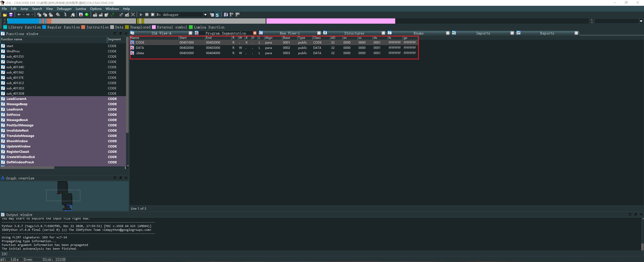
Task: Open the No debugger dropdown arrow
Action: point(205,15)
